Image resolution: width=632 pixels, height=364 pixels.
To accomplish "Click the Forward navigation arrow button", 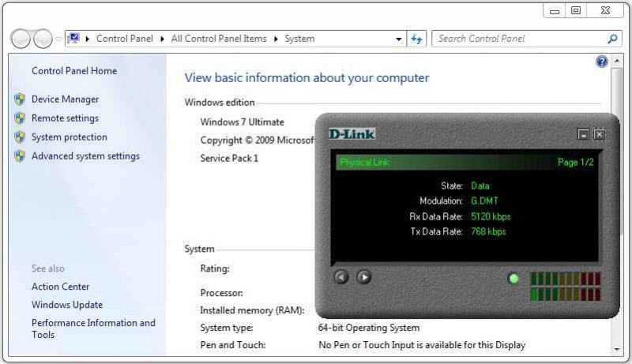I will (x=43, y=39).
